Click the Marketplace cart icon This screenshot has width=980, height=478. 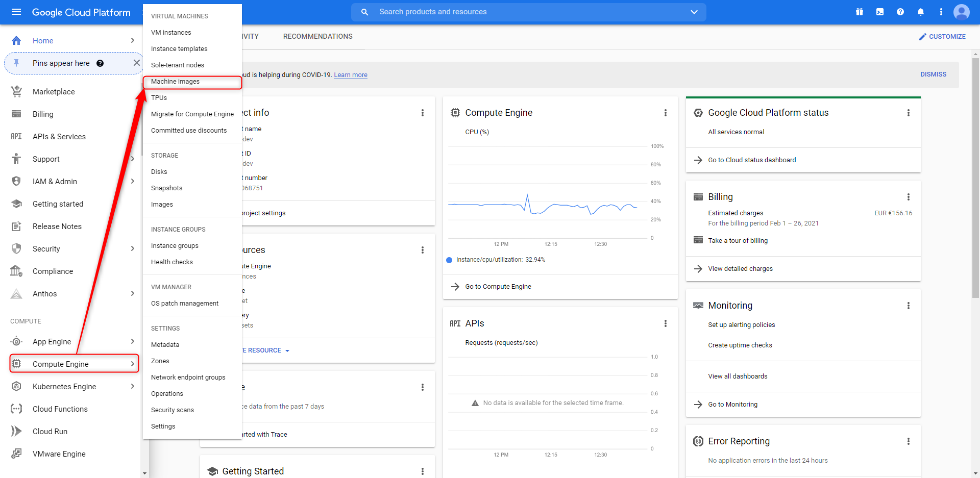[x=16, y=91]
